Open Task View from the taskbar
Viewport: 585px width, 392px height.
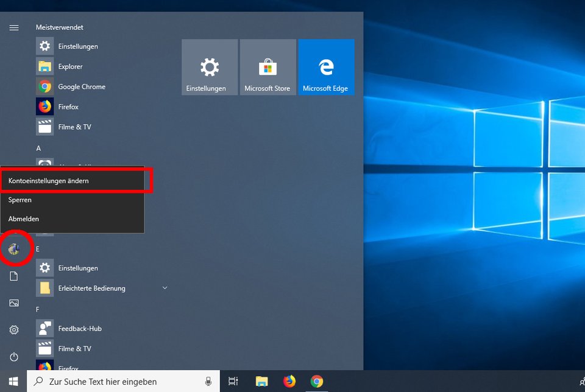233,381
